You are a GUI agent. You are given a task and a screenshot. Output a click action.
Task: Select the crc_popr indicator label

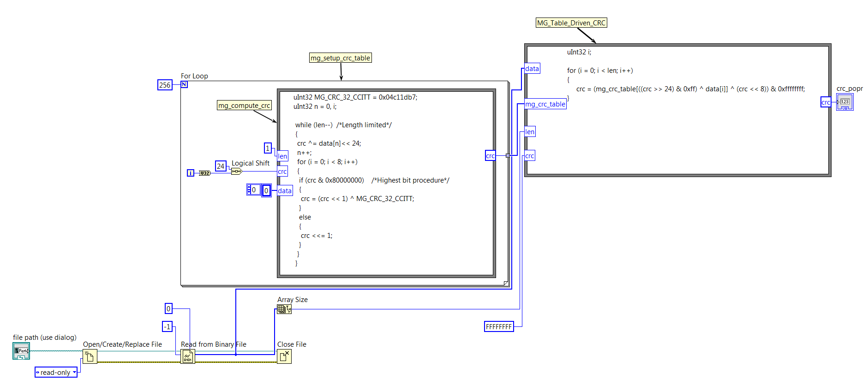(850, 89)
